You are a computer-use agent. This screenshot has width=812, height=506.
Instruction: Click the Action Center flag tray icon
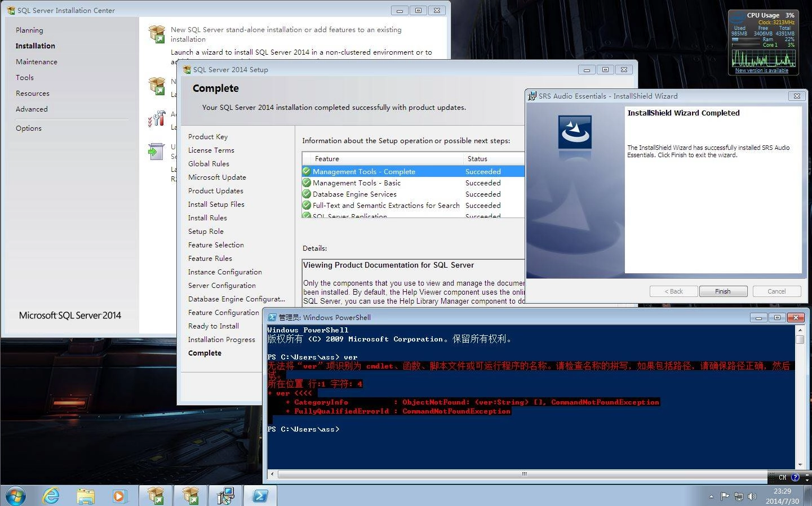[x=725, y=496]
